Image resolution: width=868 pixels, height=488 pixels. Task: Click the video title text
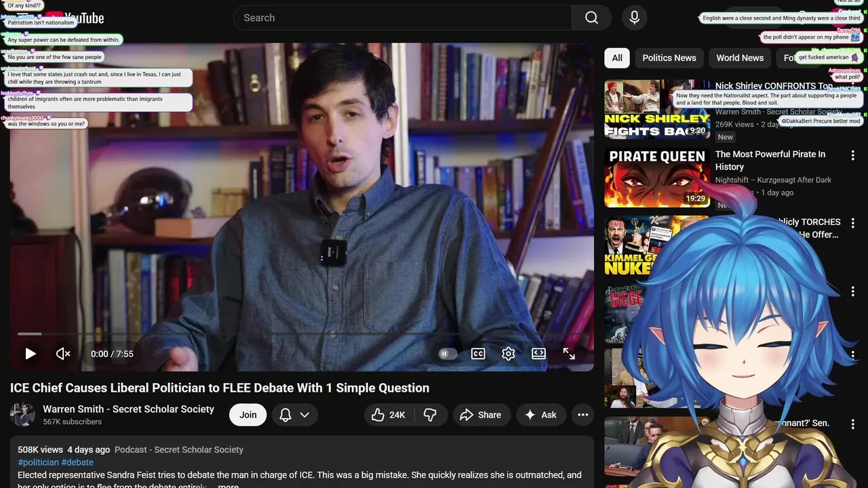coord(220,388)
